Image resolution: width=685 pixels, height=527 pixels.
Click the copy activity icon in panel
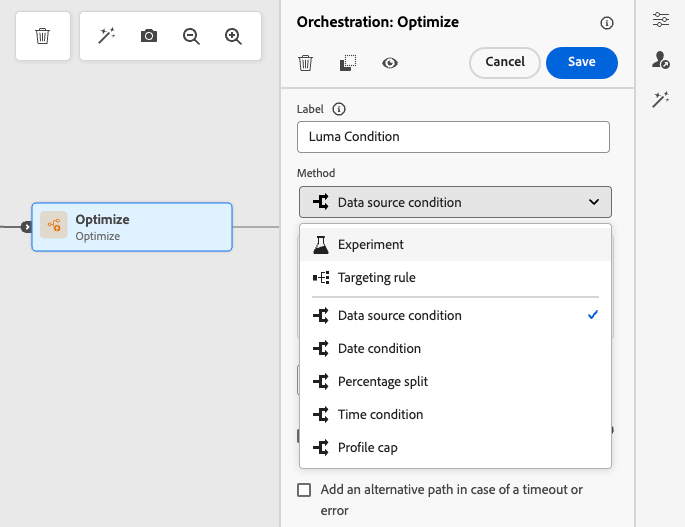[x=348, y=63]
